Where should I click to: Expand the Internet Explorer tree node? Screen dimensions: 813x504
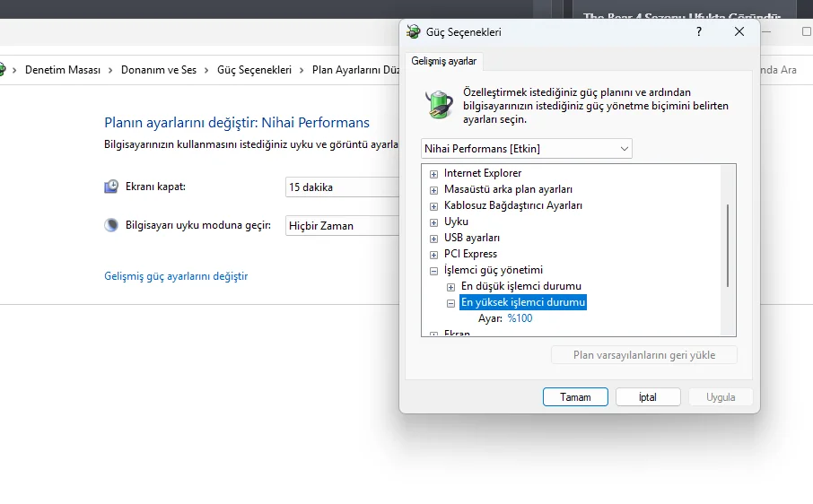[x=433, y=174]
